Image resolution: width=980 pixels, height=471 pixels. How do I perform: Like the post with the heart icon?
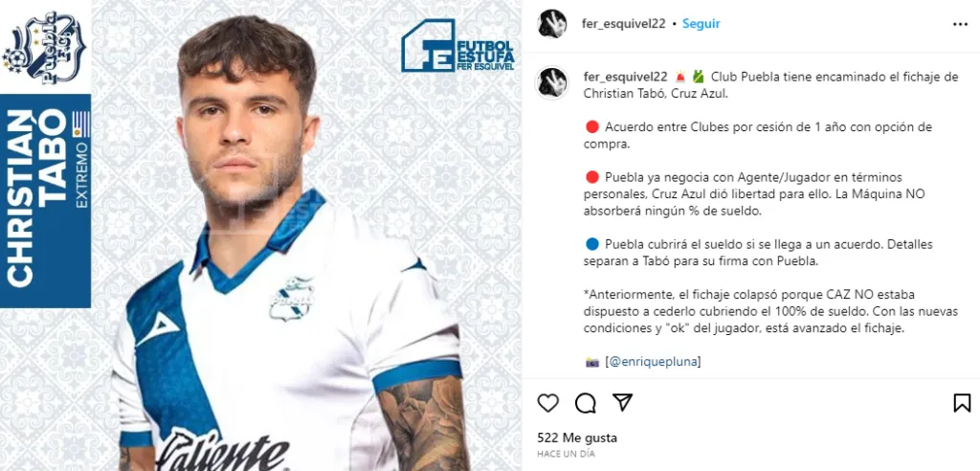coord(547,403)
